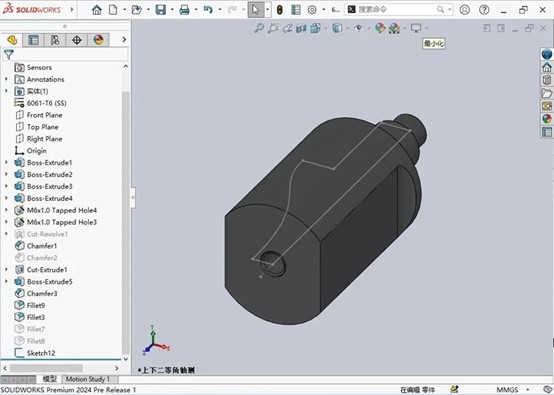Click the Rebuild traffic light icon
The image size is (554, 395).
pos(279,10)
